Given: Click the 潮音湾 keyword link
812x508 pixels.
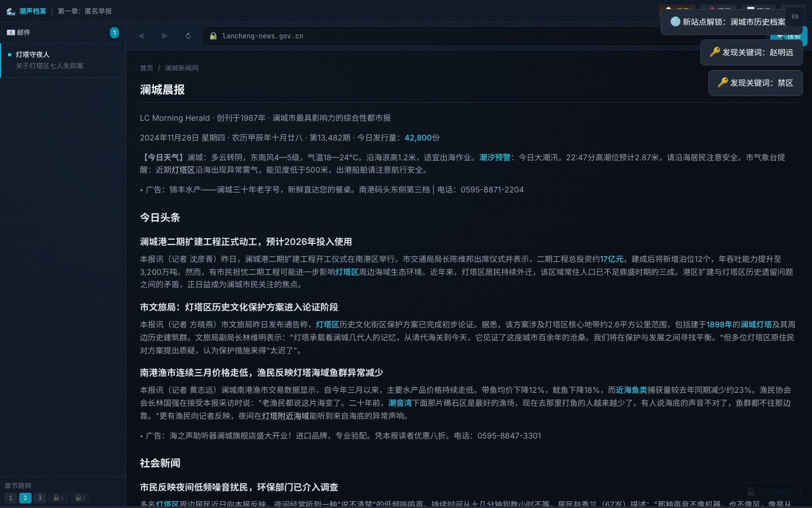Looking at the screenshot, I should coord(400,403).
